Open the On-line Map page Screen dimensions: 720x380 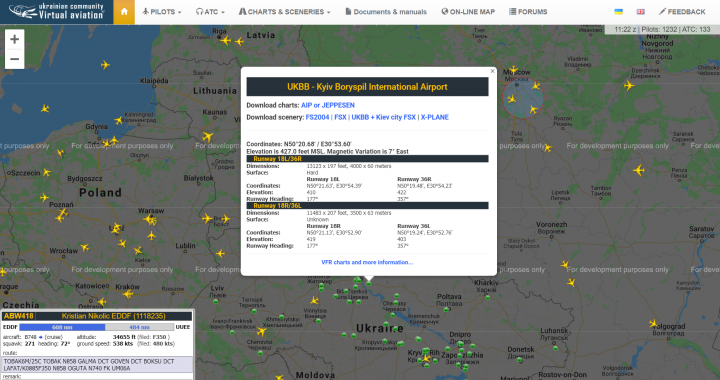tap(468, 12)
